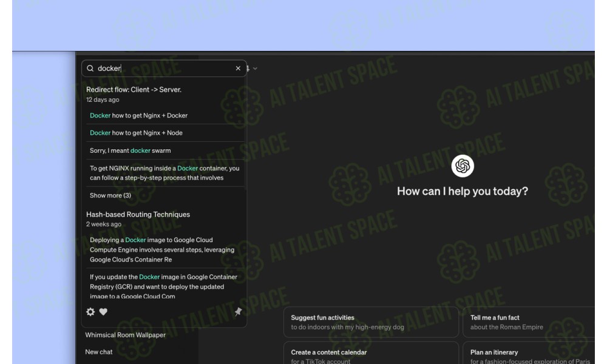
Task: Open result To get NGINX running inside a Docker container
Action: 165,173
